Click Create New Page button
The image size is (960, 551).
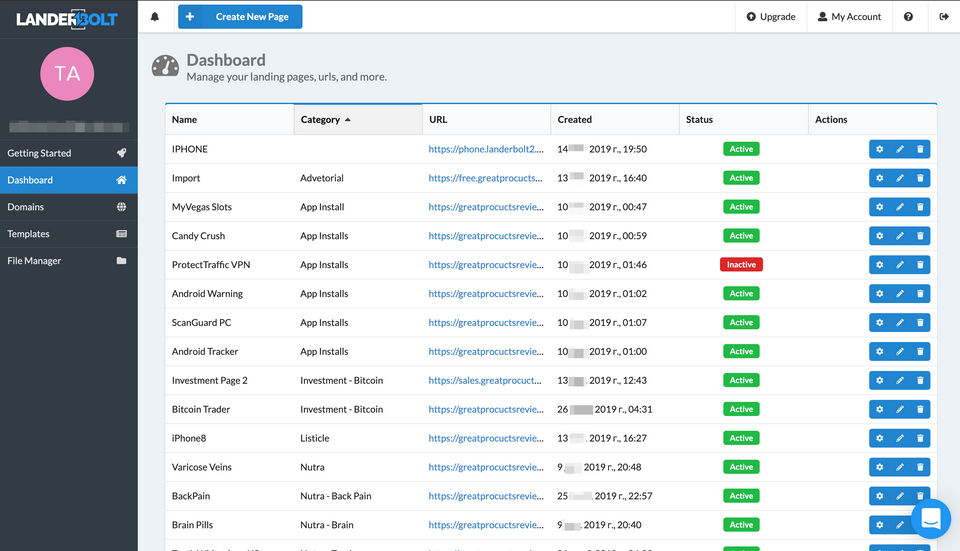click(240, 17)
